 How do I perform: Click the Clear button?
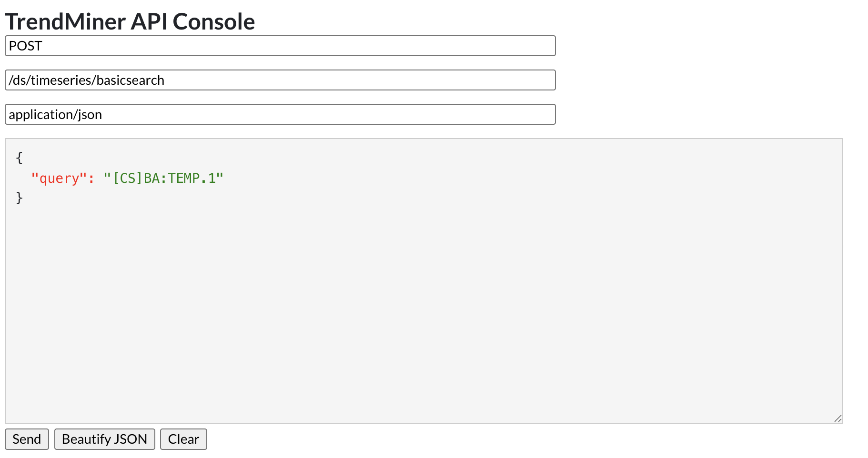[x=183, y=439]
